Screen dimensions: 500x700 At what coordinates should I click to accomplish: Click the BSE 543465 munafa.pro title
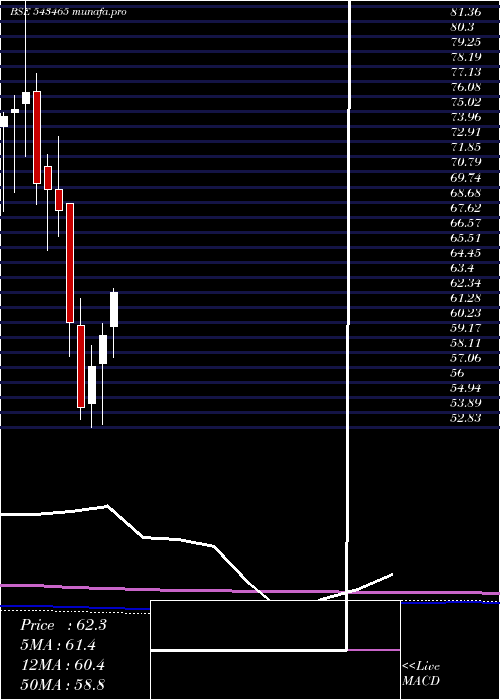pos(68,12)
